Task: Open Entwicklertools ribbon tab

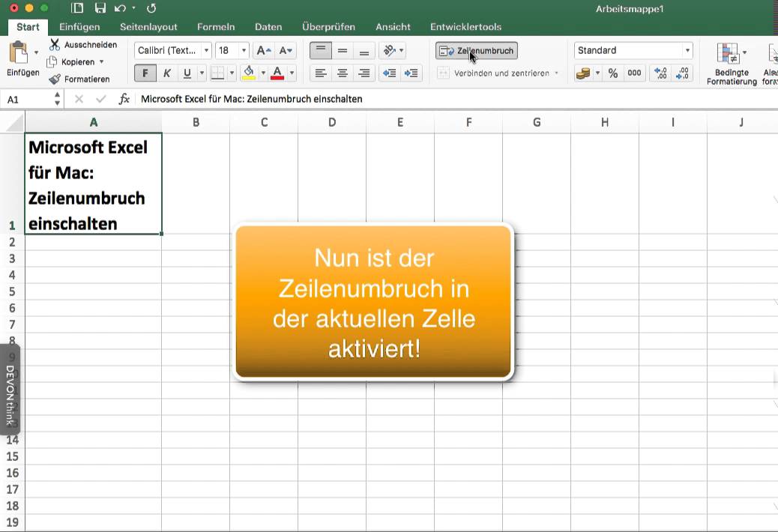Action: coord(466,27)
